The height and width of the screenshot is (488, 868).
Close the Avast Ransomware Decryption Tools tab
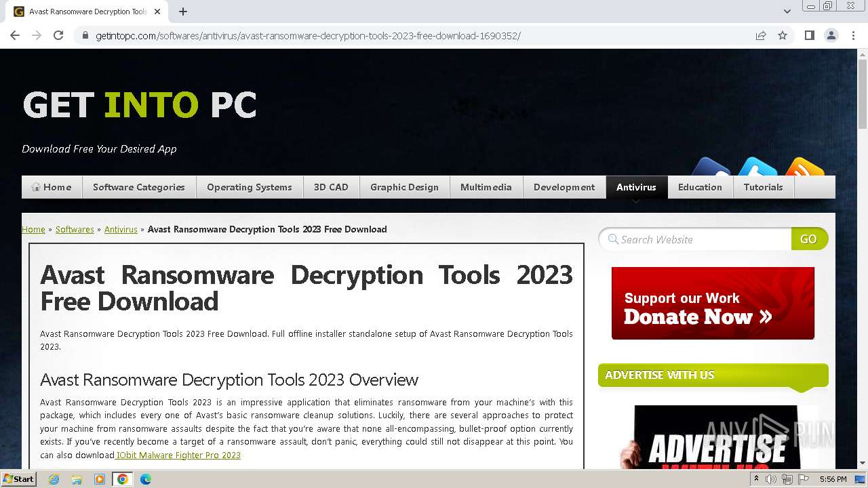[x=157, y=12]
